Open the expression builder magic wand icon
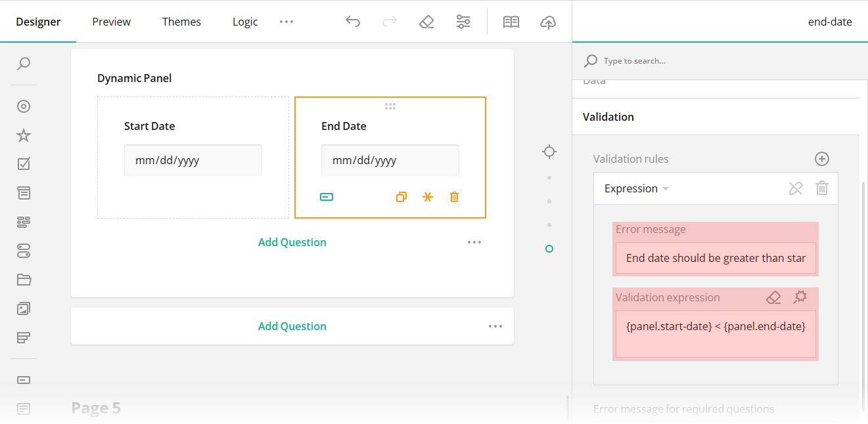The height and width of the screenshot is (424, 868). click(x=800, y=297)
